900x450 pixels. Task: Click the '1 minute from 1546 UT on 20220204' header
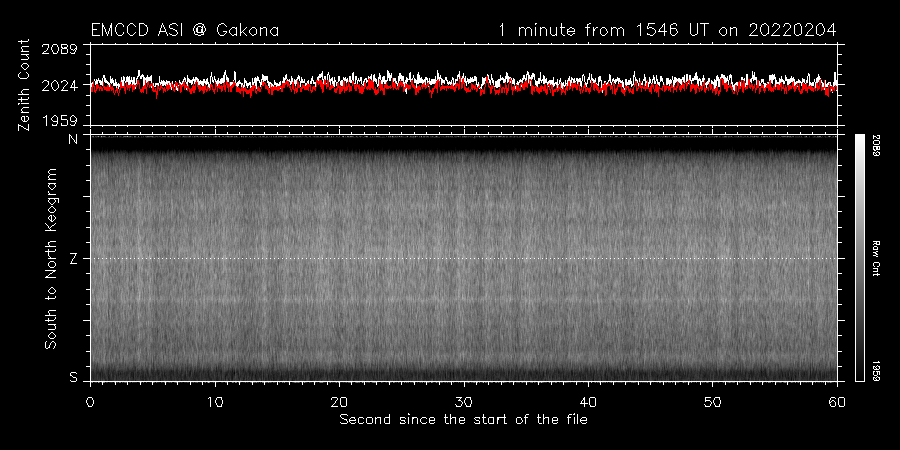[x=667, y=30]
